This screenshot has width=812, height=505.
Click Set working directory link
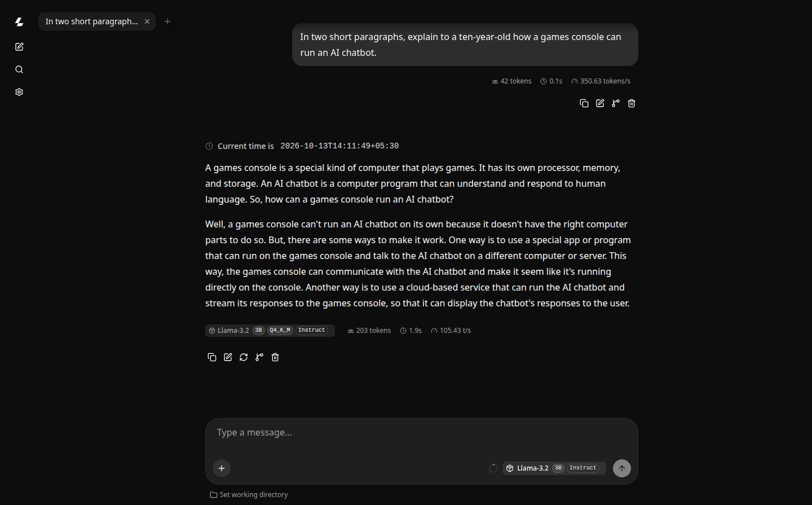249,495
